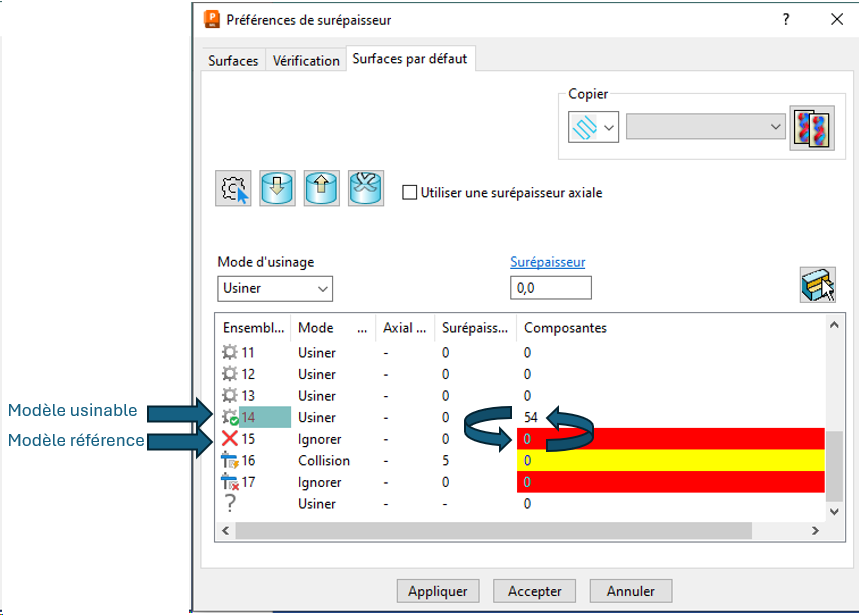Switch to the Surfaces tab
Viewport: 859px width, 615px height.
tap(233, 61)
